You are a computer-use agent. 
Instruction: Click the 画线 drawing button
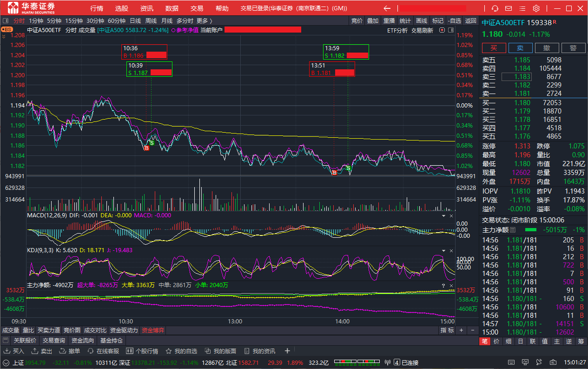pyautogui.click(x=421, y=20)
